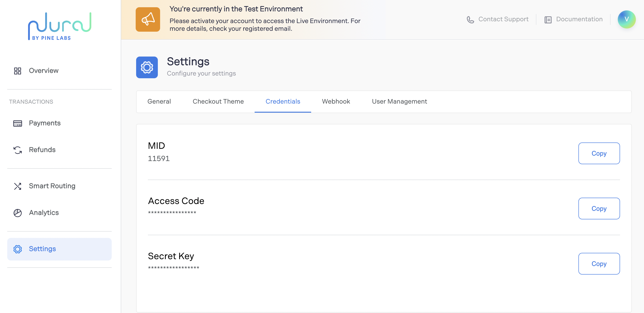
Task: Switch to the General tab
Action: [159, 102]
